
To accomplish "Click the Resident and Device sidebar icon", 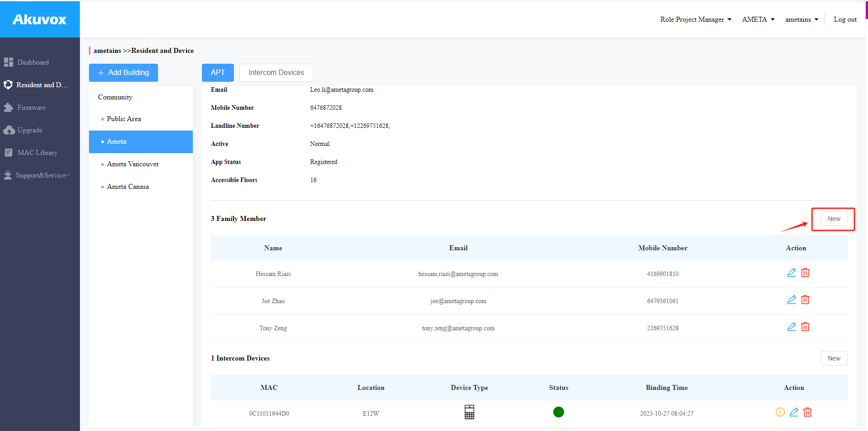I will 8,84.
